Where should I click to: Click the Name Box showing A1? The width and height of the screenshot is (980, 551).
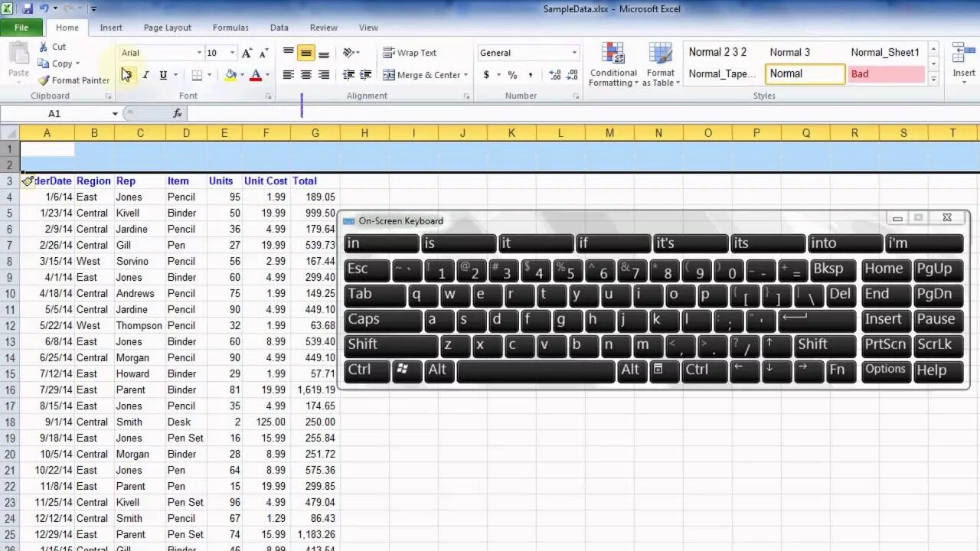point(55,113)
